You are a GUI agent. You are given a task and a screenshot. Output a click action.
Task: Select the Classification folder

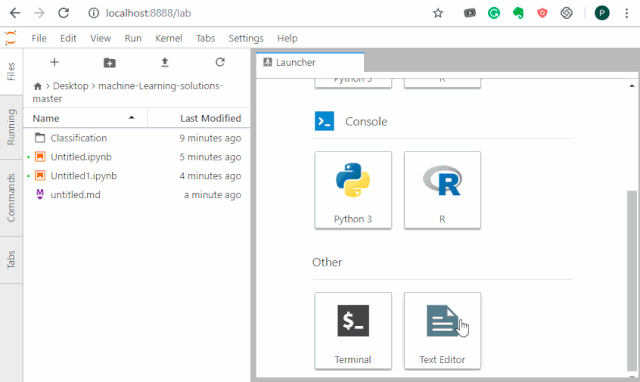[137, 138]
